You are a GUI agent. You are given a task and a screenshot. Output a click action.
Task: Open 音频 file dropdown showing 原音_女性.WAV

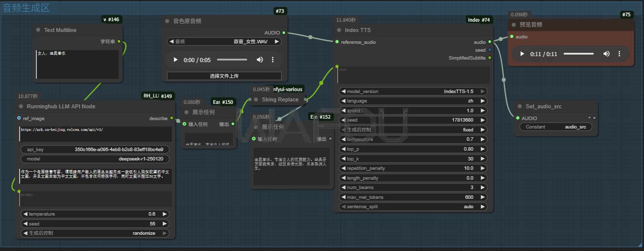tap(224, 42)
